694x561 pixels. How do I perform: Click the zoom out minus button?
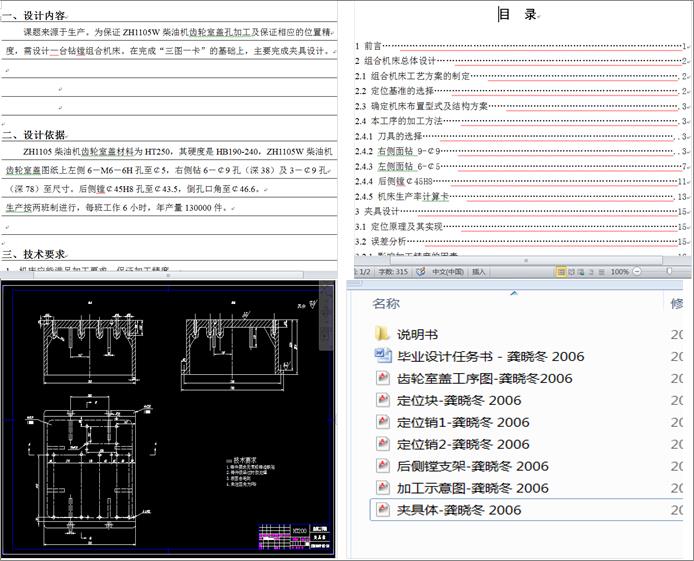point(637,271)
